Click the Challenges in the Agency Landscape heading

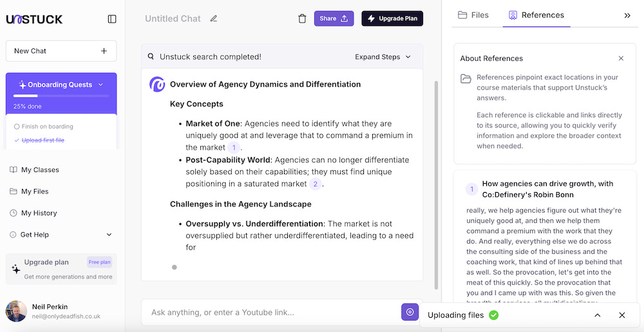coord(241,204)
